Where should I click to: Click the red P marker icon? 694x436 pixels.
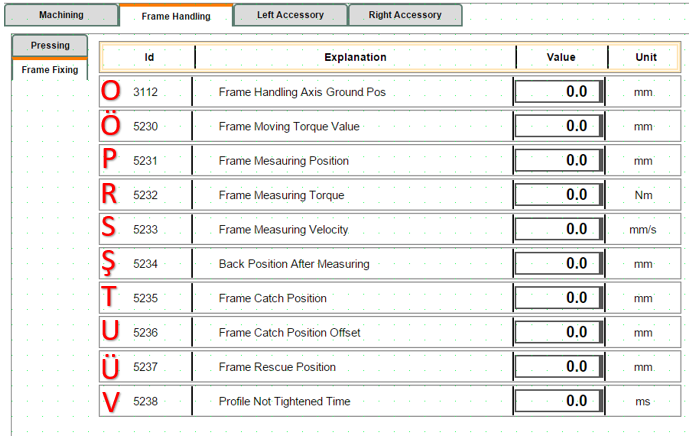(x=111, y=160)
